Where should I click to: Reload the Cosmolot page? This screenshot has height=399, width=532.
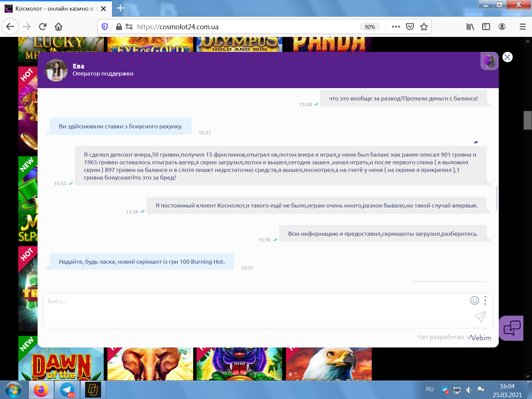point(43,27)
